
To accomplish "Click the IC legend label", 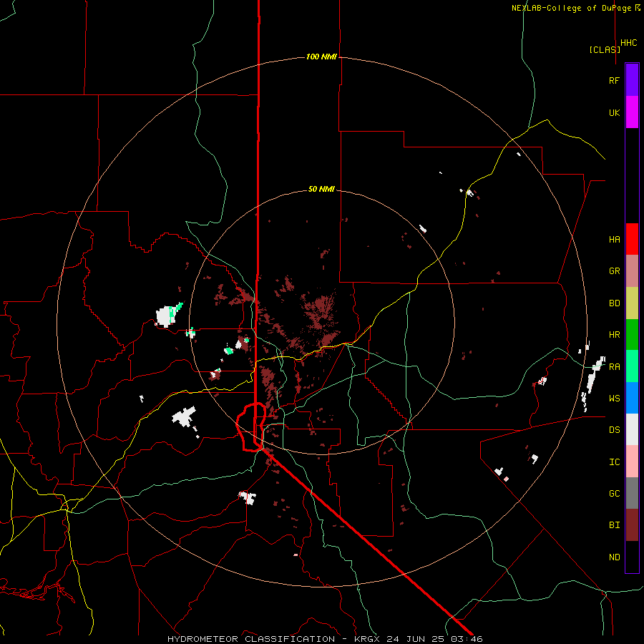I will tap(614, 462).
